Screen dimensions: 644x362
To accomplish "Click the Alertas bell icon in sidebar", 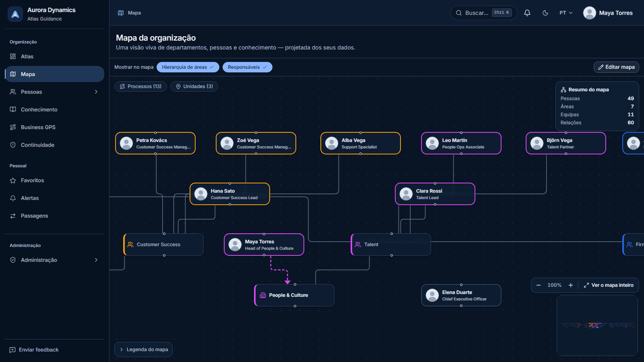I will pos(13,198).
